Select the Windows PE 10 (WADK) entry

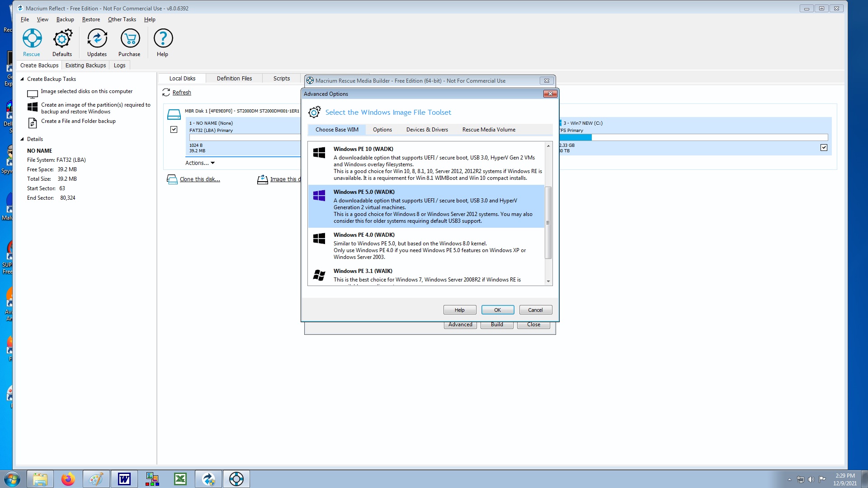coord(426,163)
